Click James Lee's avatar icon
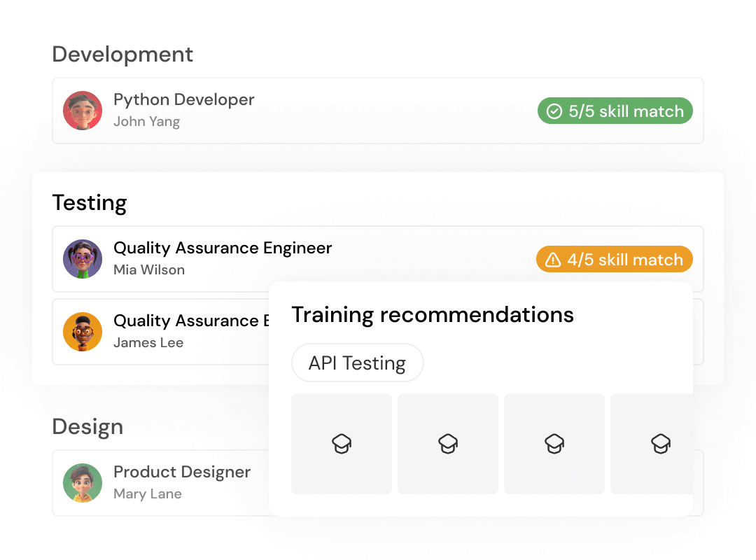Viewport: 756px width, 560px height. (x=83, y=332)
